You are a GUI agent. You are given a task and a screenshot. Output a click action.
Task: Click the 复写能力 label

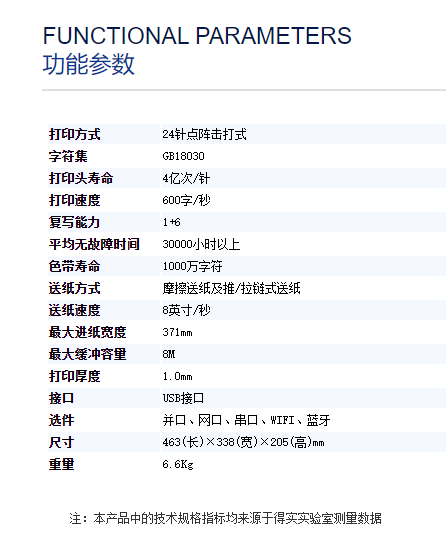(x=75, y=222)
